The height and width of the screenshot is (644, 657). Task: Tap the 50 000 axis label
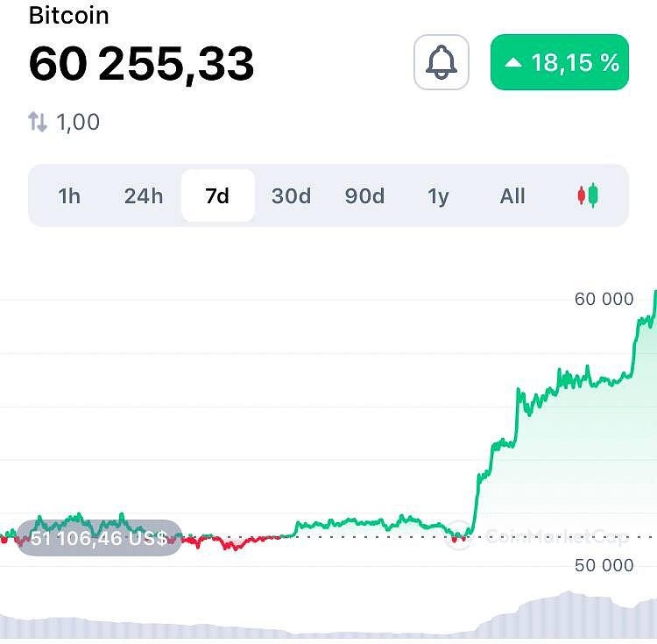pos(604,565)
